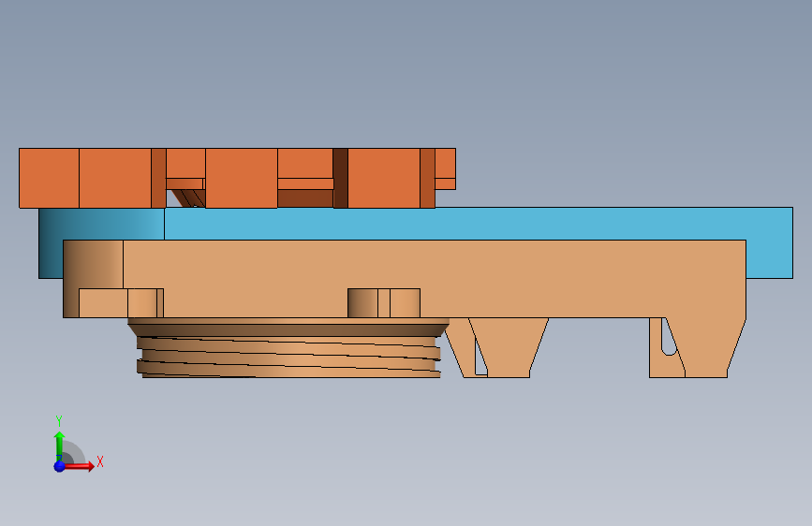Image resolution: width=812 pixels, height=526 pixels.
Task: Click the blue Z axis ball of triad
Action: point(60,466)
